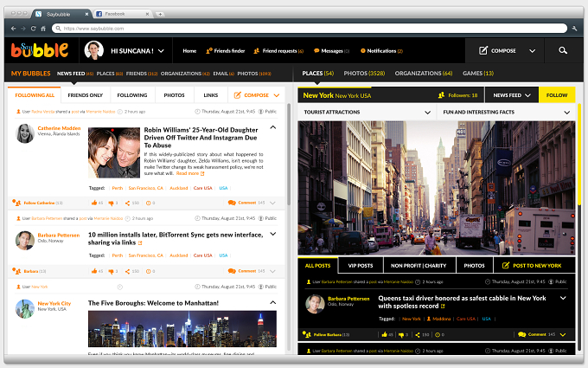Open the Robin Williams article photo

coord(114,152)
